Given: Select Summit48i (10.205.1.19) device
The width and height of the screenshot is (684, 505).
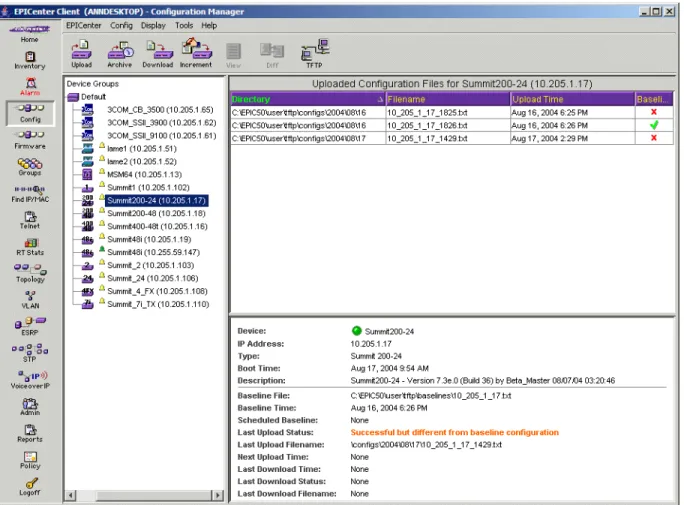Looking at the screenshot, I should coord(149,239).
